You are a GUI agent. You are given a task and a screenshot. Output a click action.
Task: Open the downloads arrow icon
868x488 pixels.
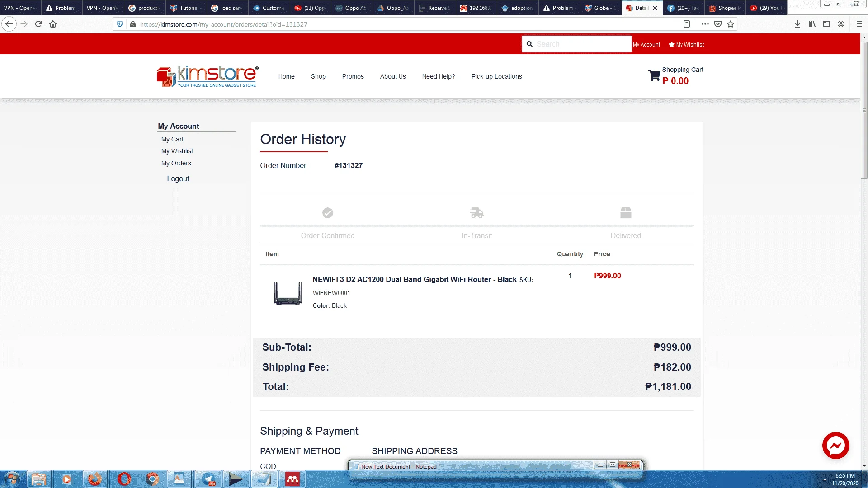point(797,24)
